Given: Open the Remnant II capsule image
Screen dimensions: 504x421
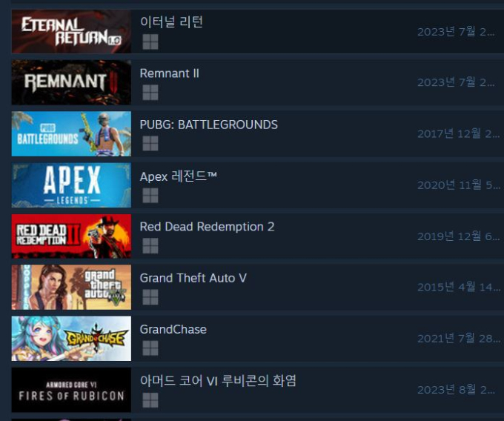Looking at the screenshot, I should point(71,82).
